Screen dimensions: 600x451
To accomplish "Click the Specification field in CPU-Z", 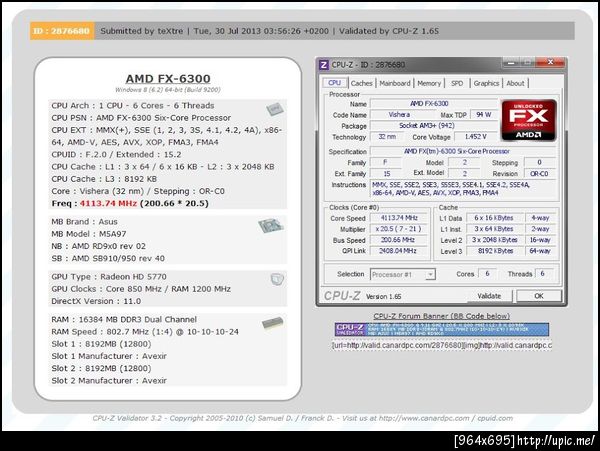I will [x=463, y=151].
